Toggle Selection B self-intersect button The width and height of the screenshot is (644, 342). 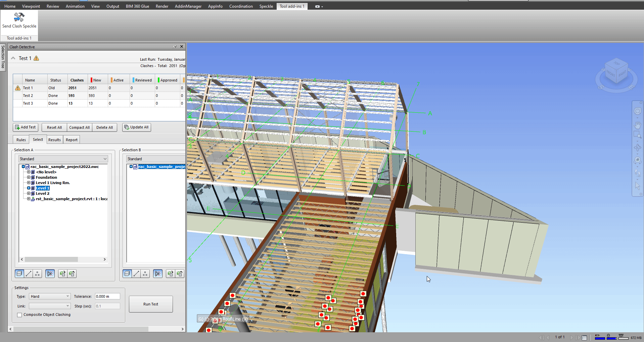pyautogui.click(x=158, y=274)
